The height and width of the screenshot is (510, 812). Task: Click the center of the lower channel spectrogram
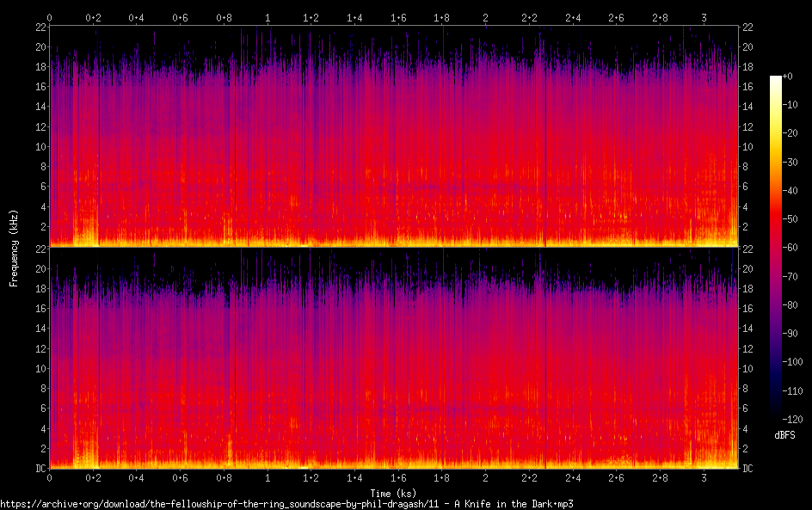click(393, 358)
